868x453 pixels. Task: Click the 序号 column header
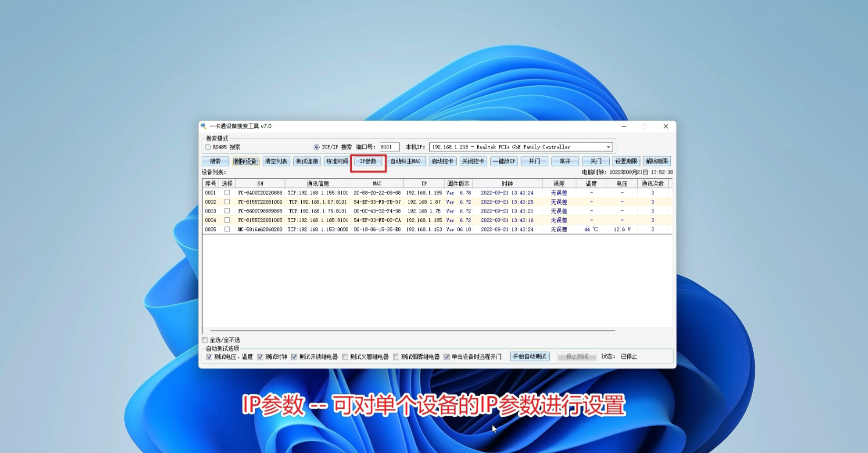(x=211, y=184)
